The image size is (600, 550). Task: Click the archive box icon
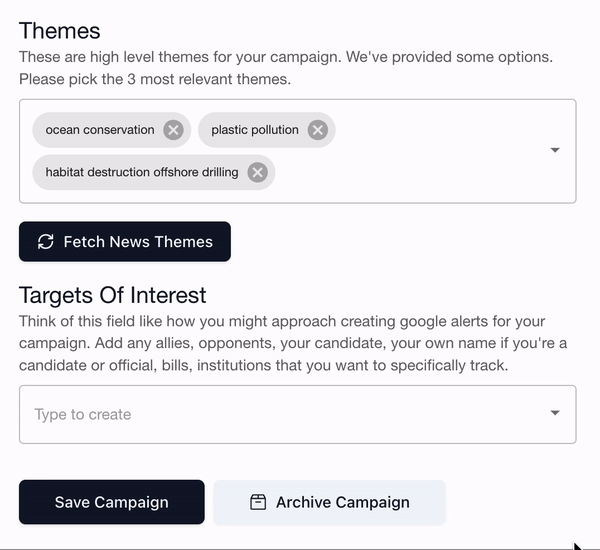[258, 502]
